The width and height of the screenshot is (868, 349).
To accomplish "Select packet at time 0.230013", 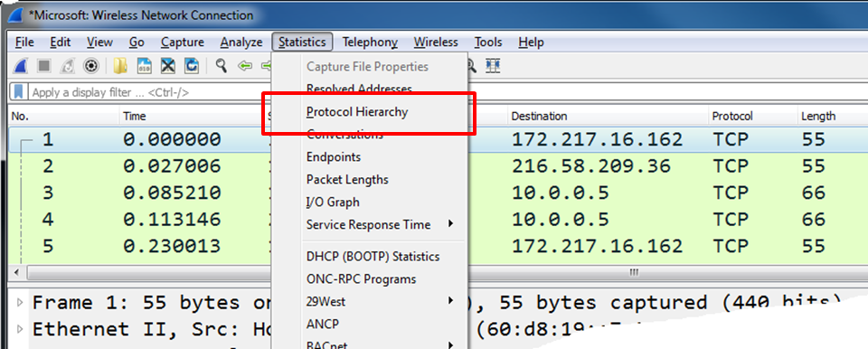I will click(438, 246).
